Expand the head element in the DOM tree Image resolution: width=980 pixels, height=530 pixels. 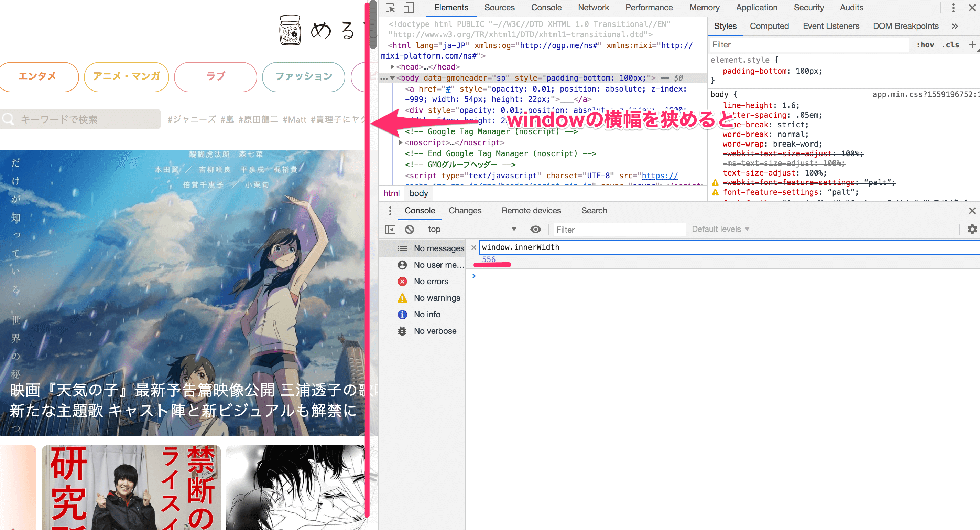point(392,67)
